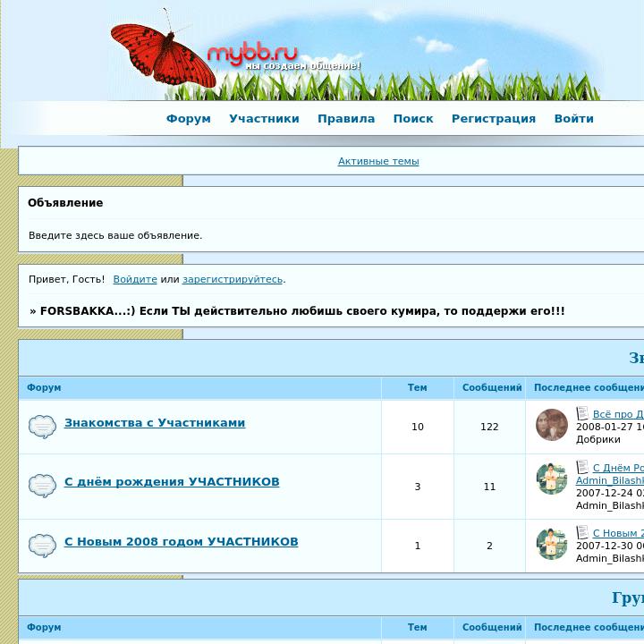The image size is (644, 644).
Task: Open last post link С Днём Ро
Action: pyautogui.click(x=618, y=468)
